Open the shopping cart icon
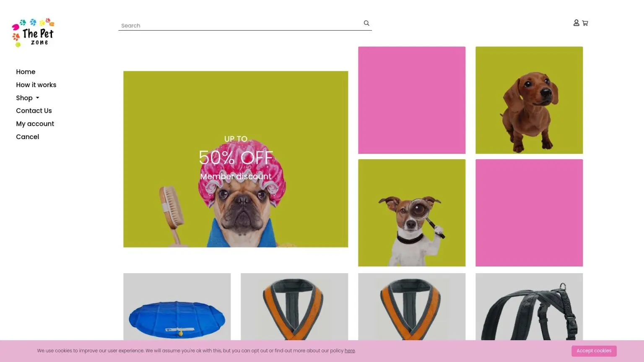Viewport: 644px width, 362px height. (585, 23)
